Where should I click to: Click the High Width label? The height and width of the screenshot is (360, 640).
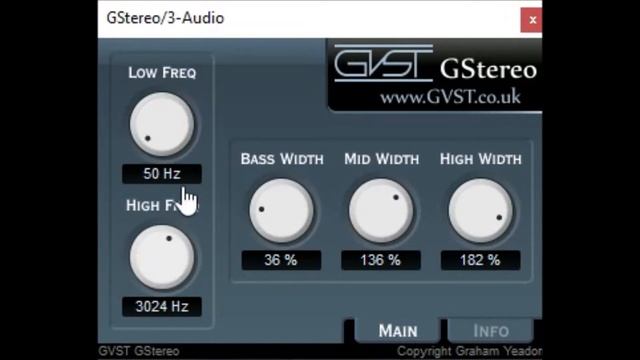[480, 159]
